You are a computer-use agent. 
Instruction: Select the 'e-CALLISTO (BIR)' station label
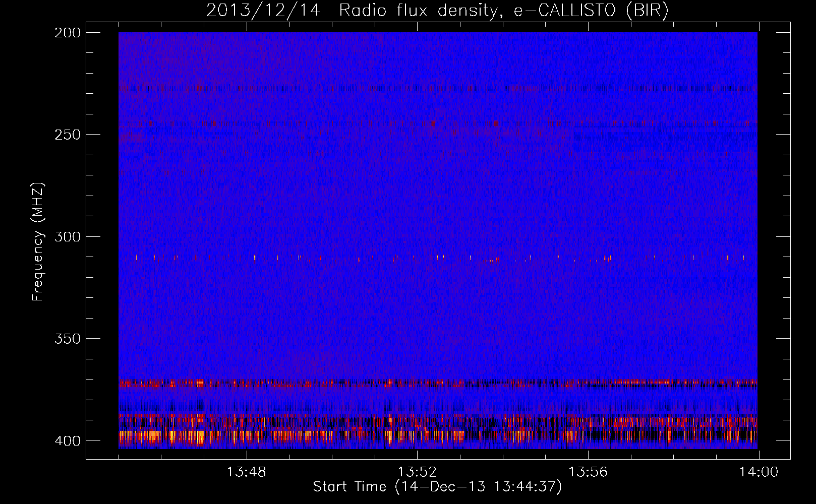pyautogui.click(x=591, y=11)
